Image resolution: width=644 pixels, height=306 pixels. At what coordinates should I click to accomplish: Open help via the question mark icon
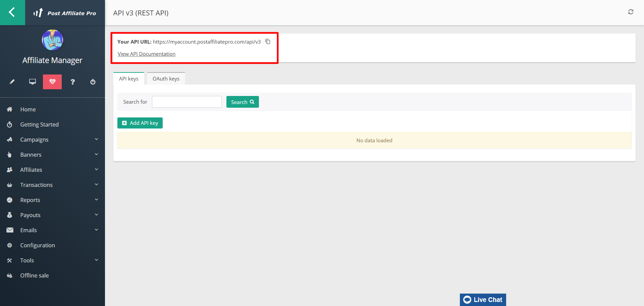72,82
